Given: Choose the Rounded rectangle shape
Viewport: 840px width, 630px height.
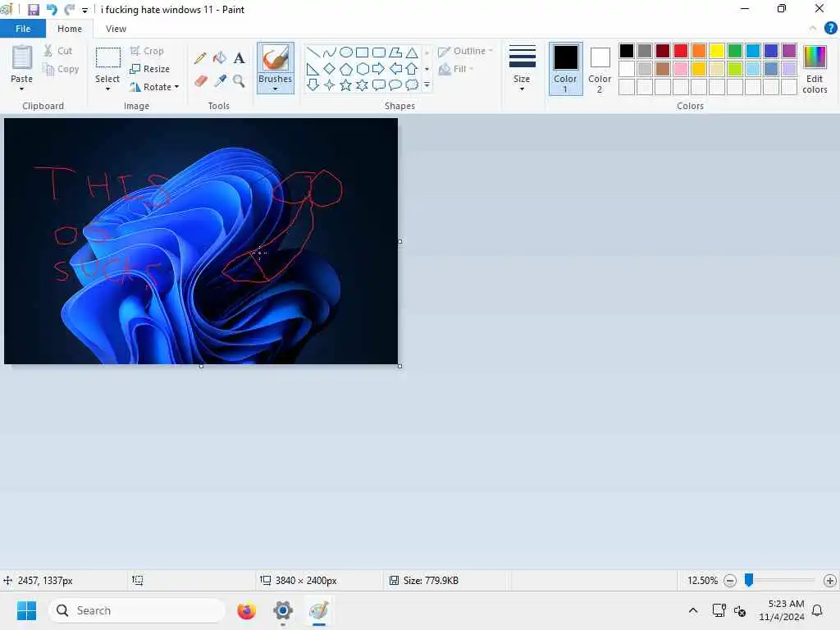Looking at the screenshot, I should pos(379,52).
